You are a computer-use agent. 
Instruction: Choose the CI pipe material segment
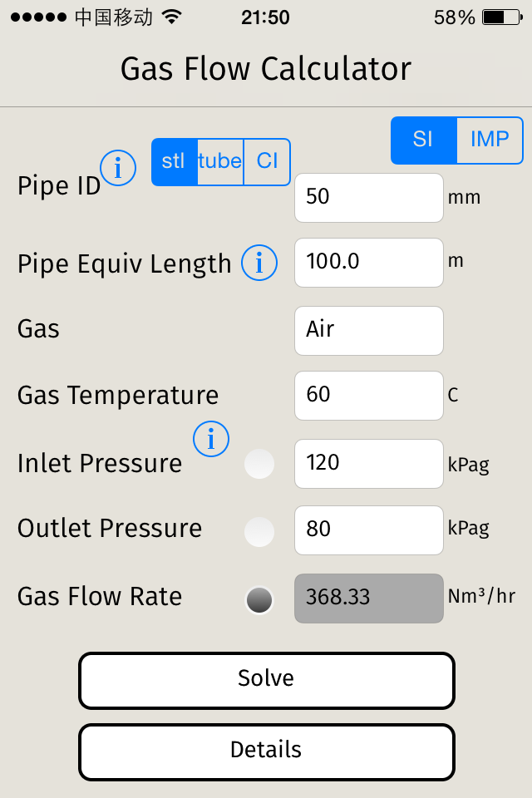tap(267, 161)
